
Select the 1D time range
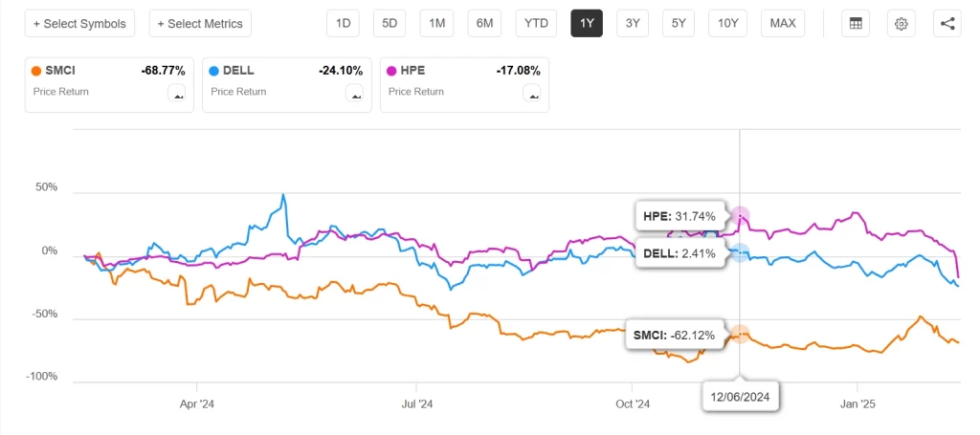pyautogui.click(x=344, y=24)
